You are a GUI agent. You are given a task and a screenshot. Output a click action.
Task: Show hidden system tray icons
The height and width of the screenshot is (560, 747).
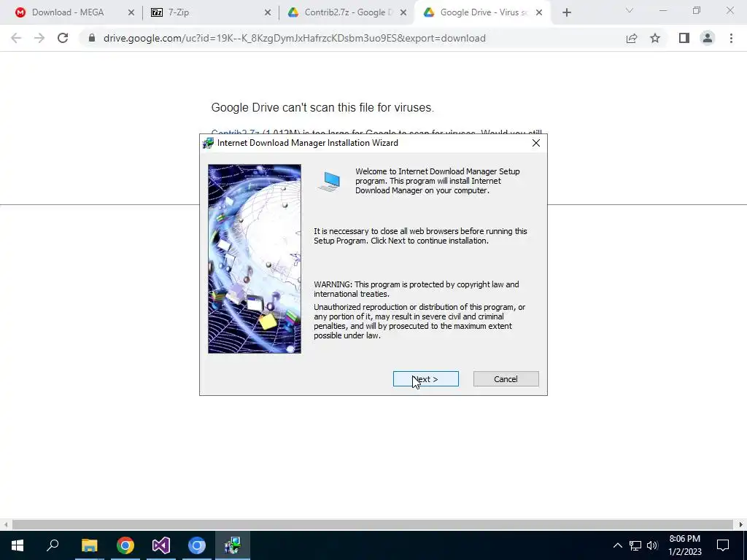pos(617,545)
